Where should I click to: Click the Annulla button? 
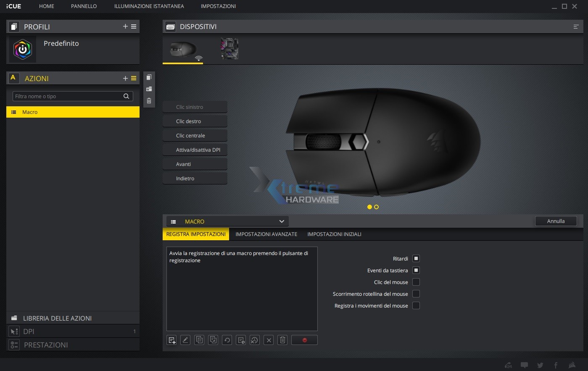[556, 221]
